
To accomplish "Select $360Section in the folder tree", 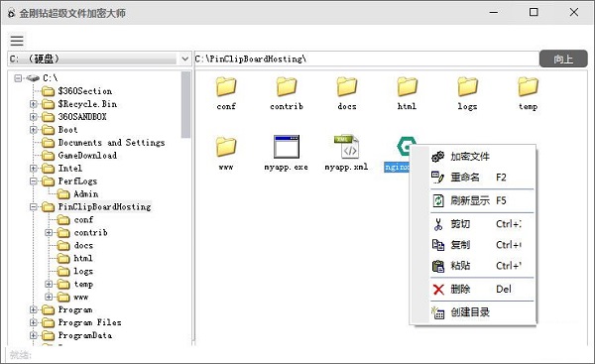I will coord(85,91).
